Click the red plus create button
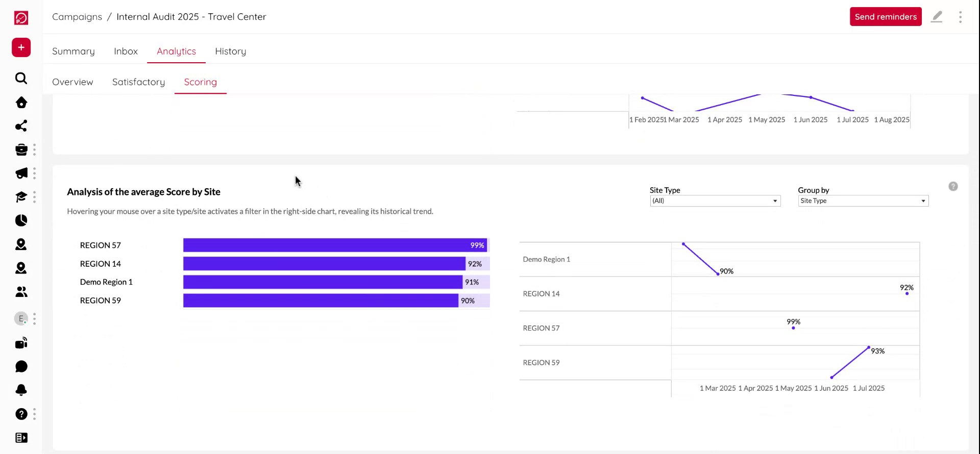980x454 pixels. [21, 47]
